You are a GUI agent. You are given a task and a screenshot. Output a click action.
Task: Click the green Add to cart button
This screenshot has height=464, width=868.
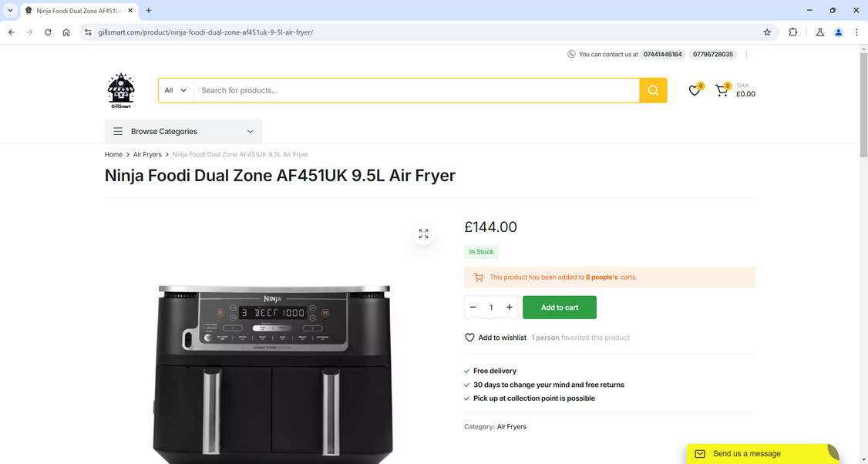click(x=559, y=308)
